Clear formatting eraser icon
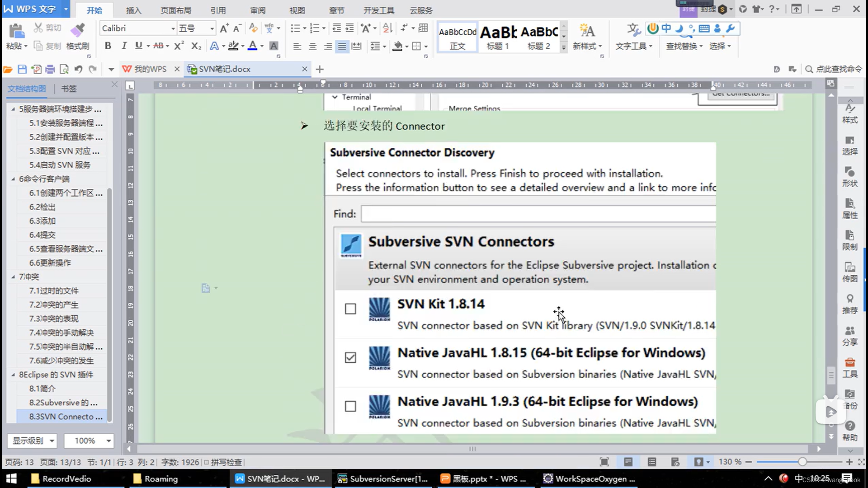Image resolution: width=868 pixels, height=488 pixels. 253,28
